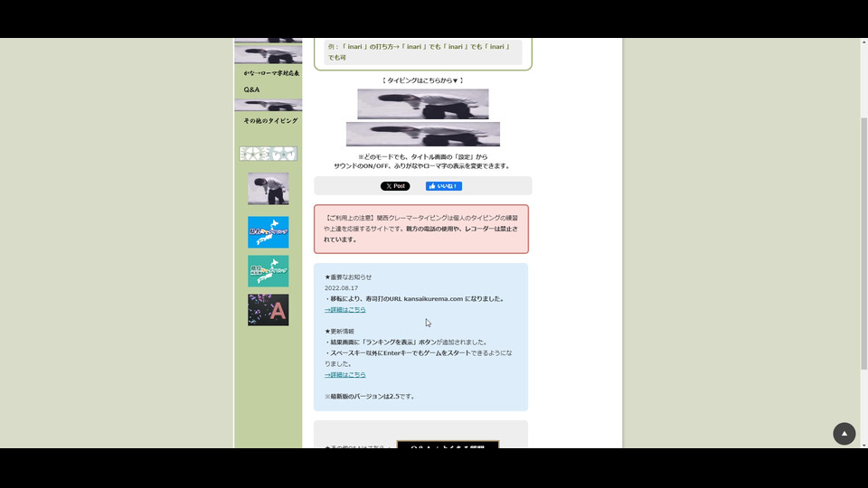Click the 最新版のバージョンは2.5です text
The height and width of the screenshot is (488, 868).
(x=370, y=397)
